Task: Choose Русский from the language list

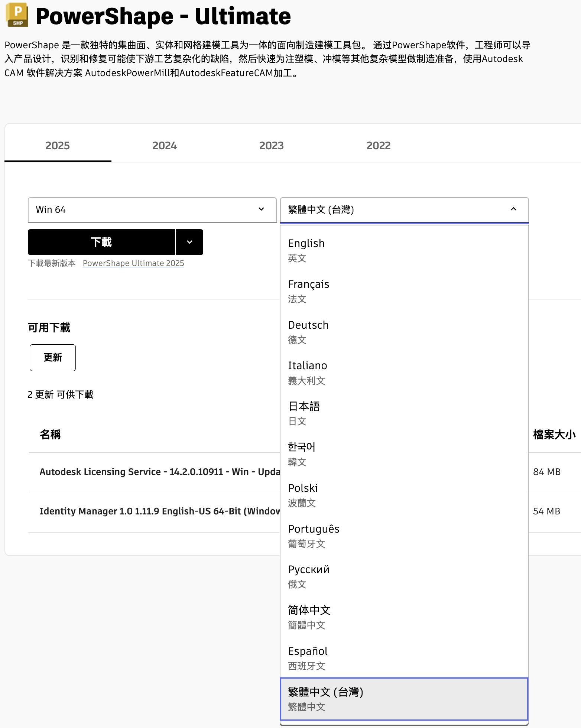Action: pos(404,576)
